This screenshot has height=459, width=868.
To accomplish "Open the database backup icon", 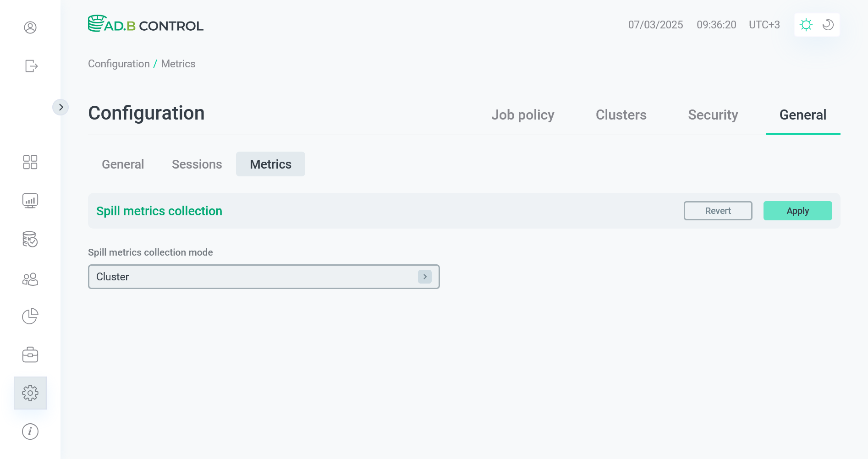I will tap(30, 239).
